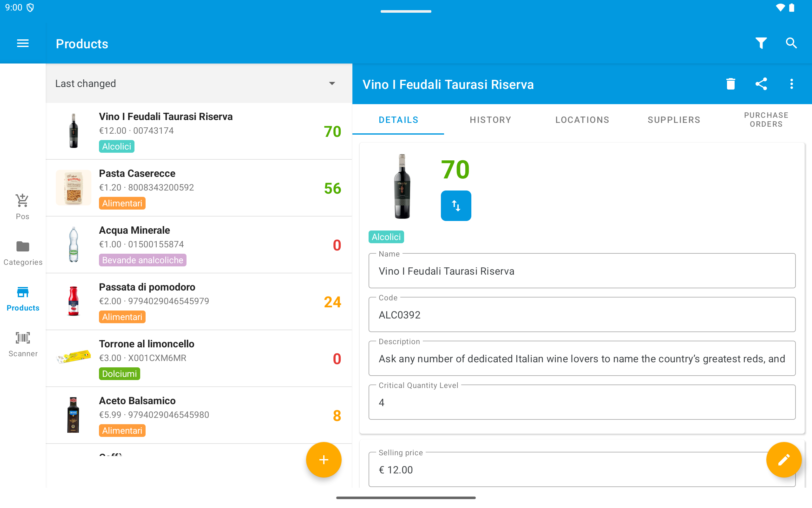Viewport: 812px width, 508px height.
Task: Tap the Bevande analcoliche category tag
Action: click(x=143, y=260)
